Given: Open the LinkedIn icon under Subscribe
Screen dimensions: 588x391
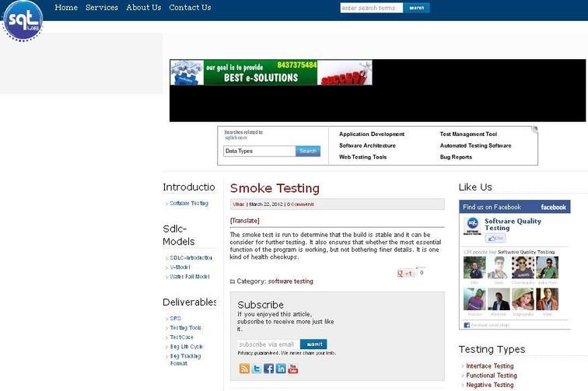Looking at the screenshot, I should tap(281, 368).
